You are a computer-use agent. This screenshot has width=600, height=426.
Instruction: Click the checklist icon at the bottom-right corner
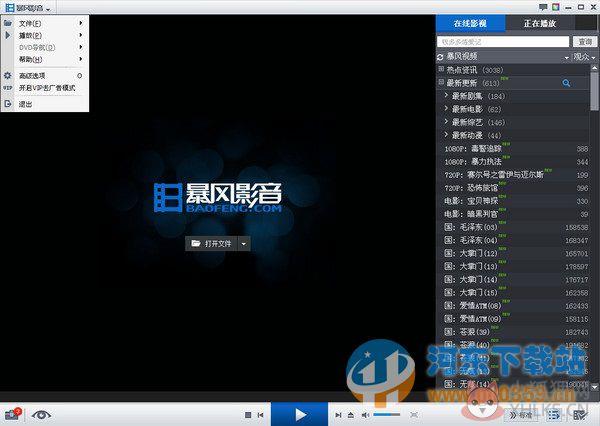tap(580, 415)
